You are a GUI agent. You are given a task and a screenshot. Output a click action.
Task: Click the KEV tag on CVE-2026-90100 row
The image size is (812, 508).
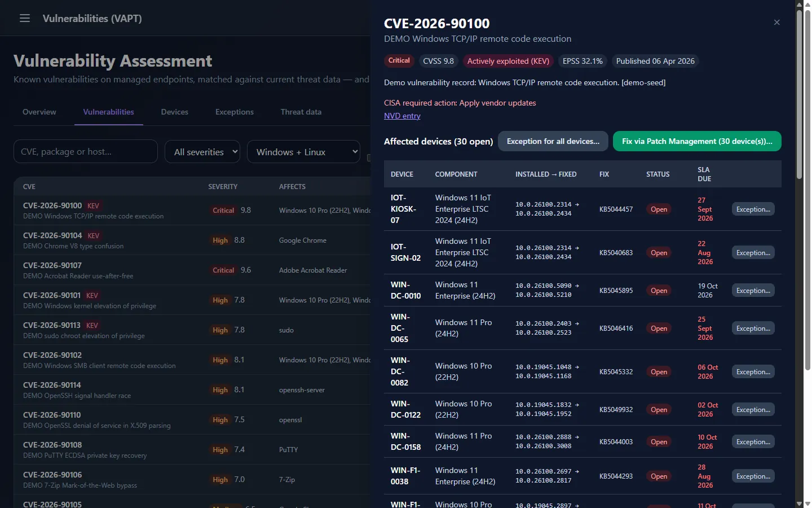pos(93,205)
